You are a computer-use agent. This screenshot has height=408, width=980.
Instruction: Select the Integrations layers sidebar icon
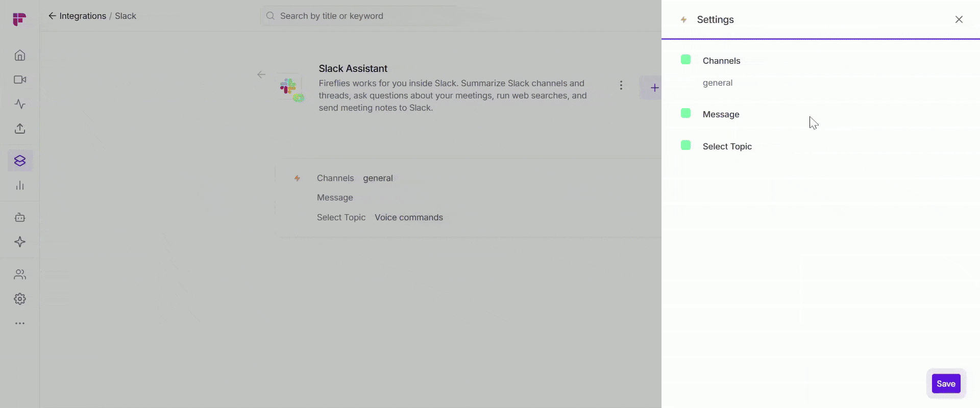coord(20,161)
